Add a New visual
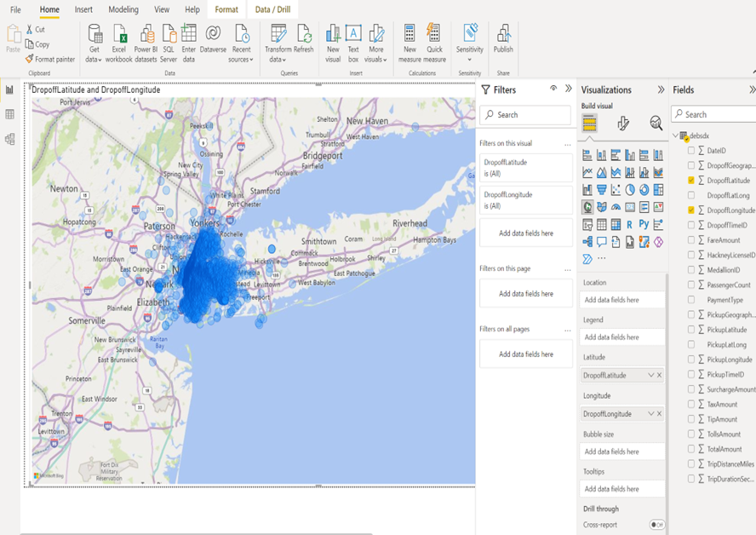Viewport: 756px width, 535px height. tap(333, 43)
